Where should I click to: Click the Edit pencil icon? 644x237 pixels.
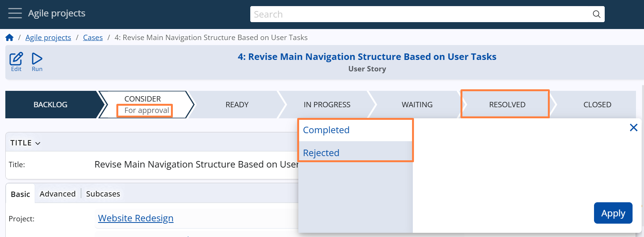16,59
